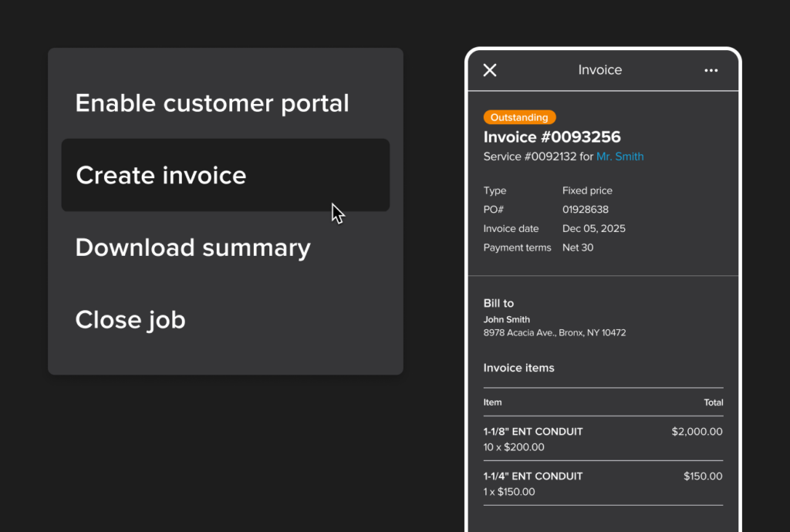Select the $150.00 total on 1-1/4" ENT CONDUIT
Screen dimensions: 790x532
click(703, 476)
